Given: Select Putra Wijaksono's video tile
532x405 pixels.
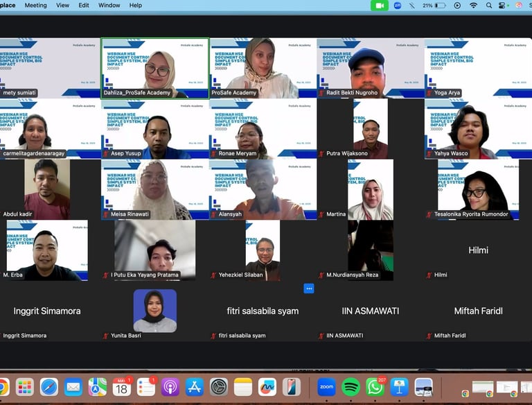Looking at the screenshot, I should coord(371,129).
